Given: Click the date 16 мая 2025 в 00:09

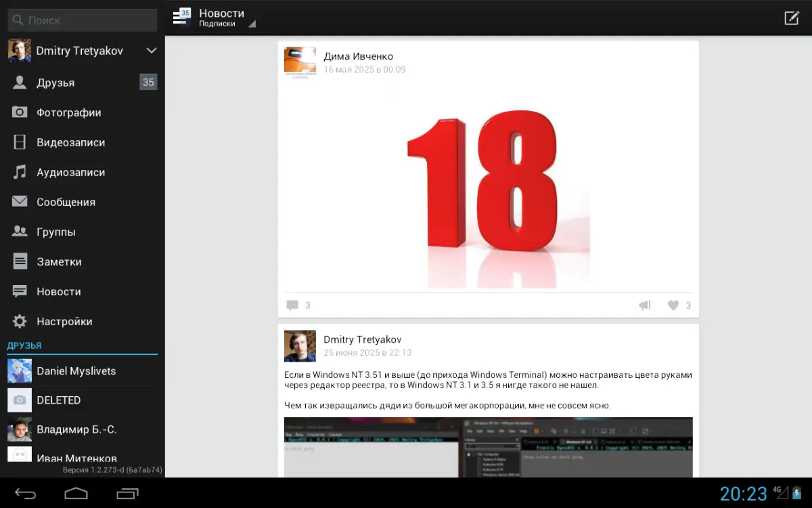Looking at the screenshot, I should click(365, 69).
